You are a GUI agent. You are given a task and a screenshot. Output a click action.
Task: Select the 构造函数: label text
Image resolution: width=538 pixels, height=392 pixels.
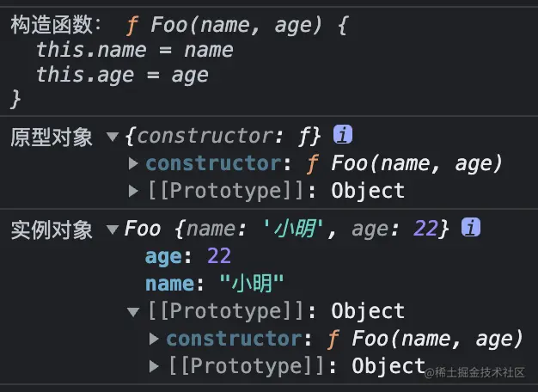pyautogui.click(x=56, y=25)
